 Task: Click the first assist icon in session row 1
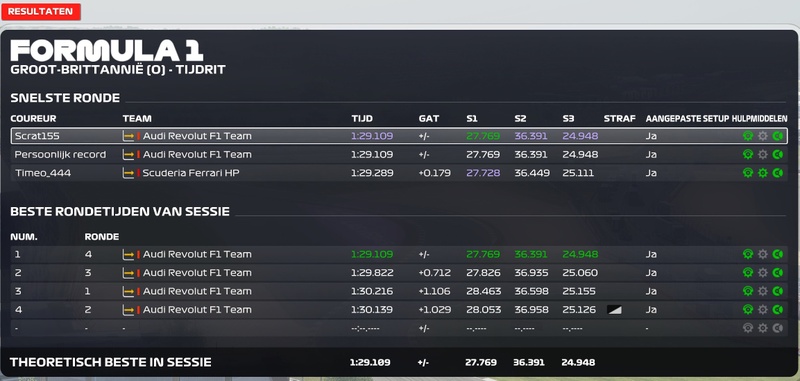[748, 254]
